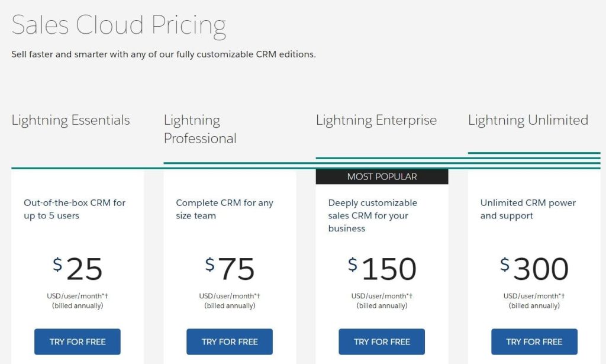The height and width of the screenshot is (364, 606).
Task: Click the $75 price
Action: pos(230,269)
